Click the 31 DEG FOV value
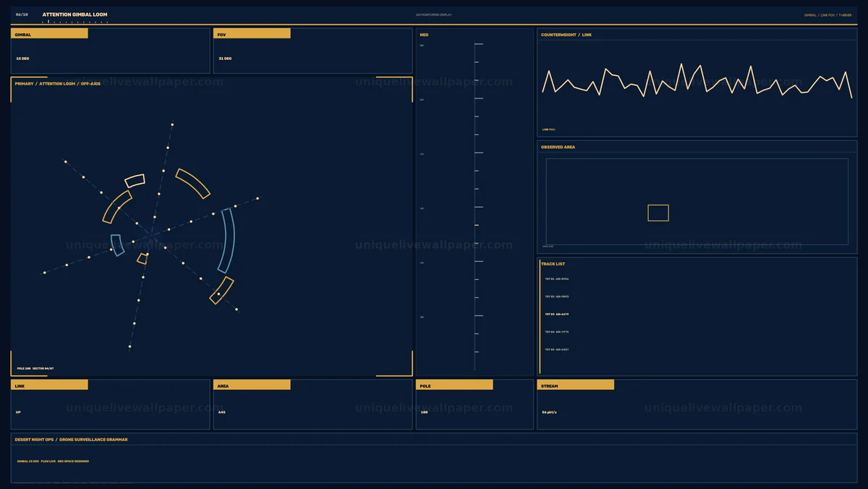868x489 pixels. click(x=225, y=59)
